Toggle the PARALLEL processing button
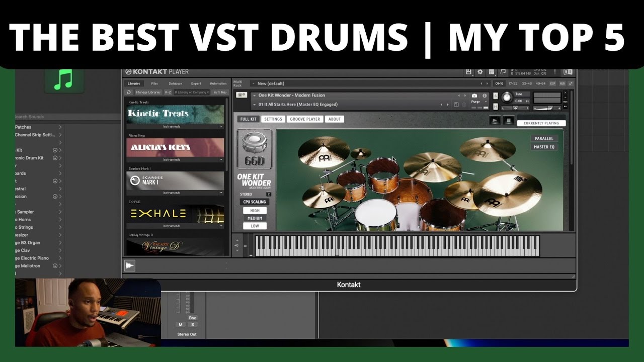 (x=544, y=139)
